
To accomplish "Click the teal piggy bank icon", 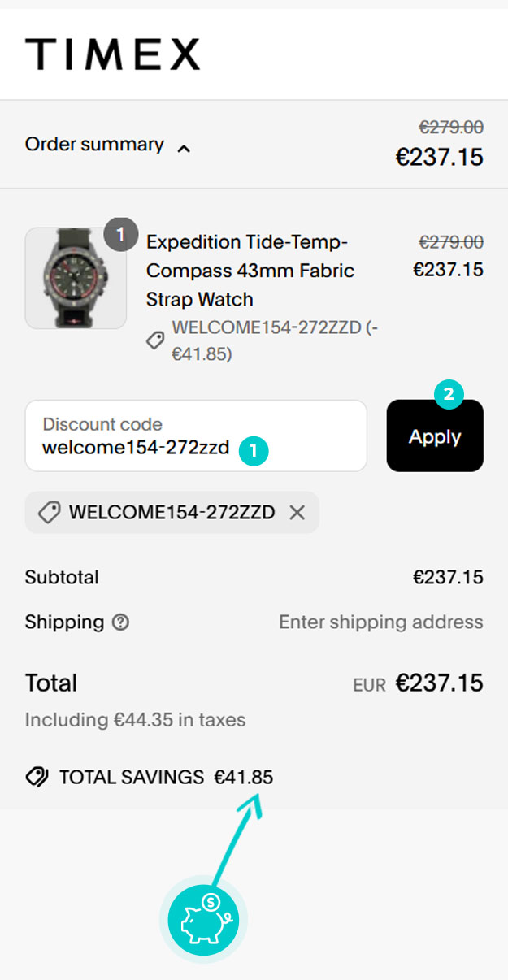I will click(x=203, y=920).
